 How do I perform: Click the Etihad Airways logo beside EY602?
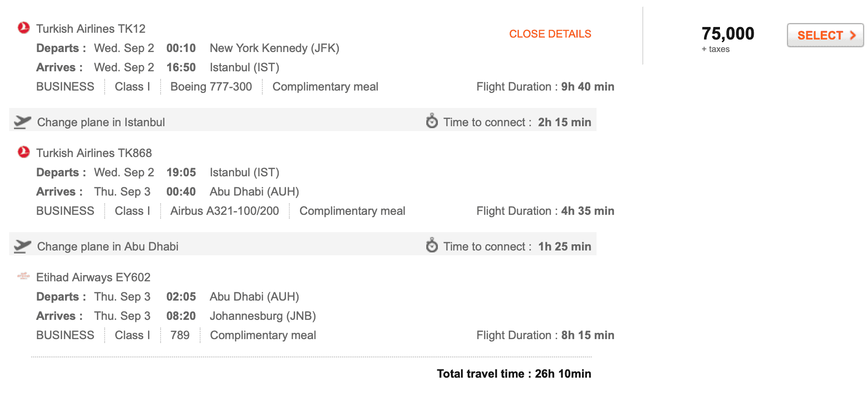24,276
